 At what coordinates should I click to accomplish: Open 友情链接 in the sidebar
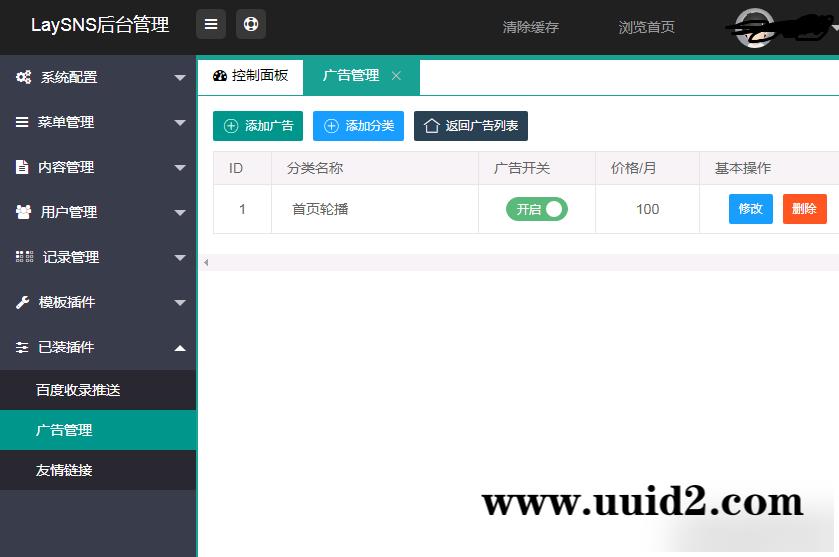pyautogui.click(x=64, y=469)
